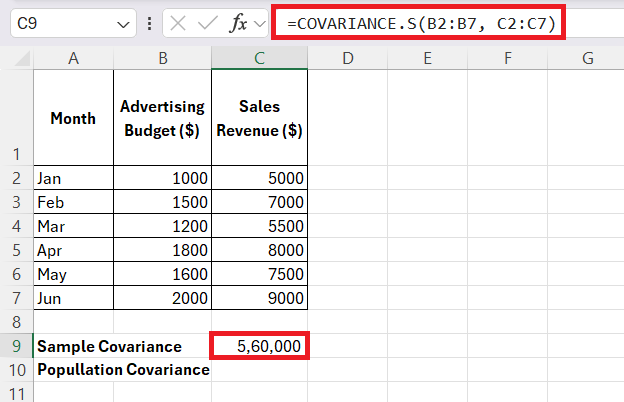Select the cell with value 7500
The image size is (624, 402).
pos(259,274)
